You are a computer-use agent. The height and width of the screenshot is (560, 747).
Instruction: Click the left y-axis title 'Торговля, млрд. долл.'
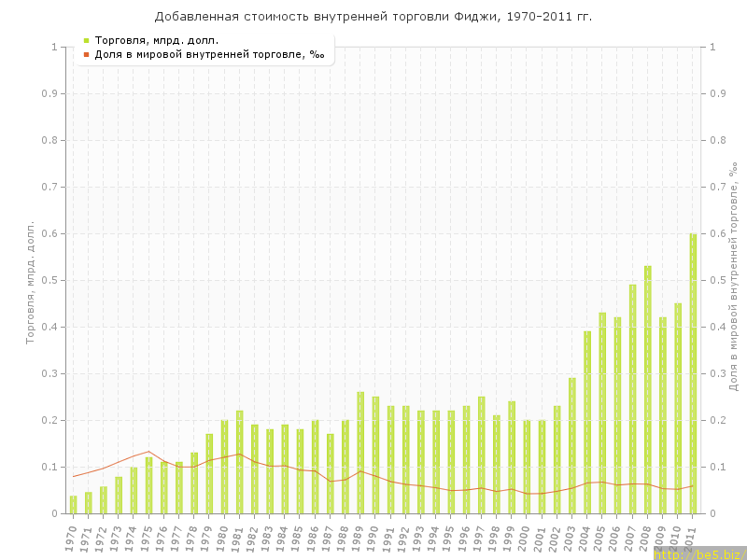point(30,282)
